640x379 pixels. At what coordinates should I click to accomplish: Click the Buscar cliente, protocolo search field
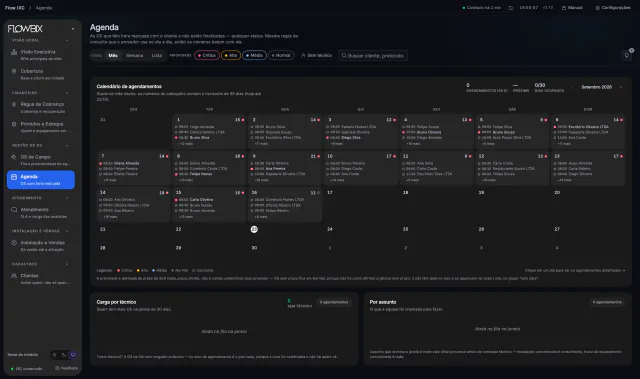(x=373, y=55)
